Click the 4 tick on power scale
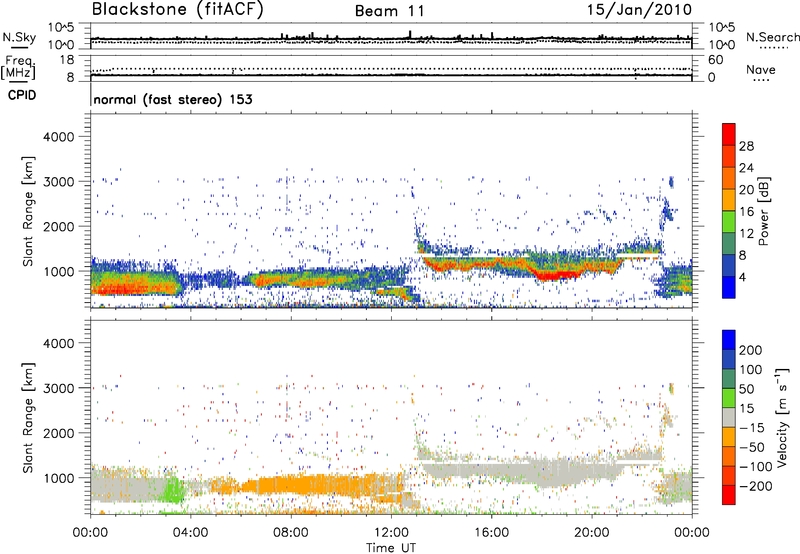800x554 pixels. [742, 277]
